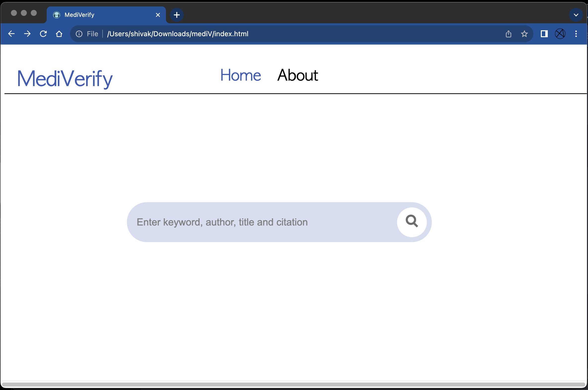Bookmark this page with star icon
The width and height of the screenshot is (588, 390).
tap(524, 34)
